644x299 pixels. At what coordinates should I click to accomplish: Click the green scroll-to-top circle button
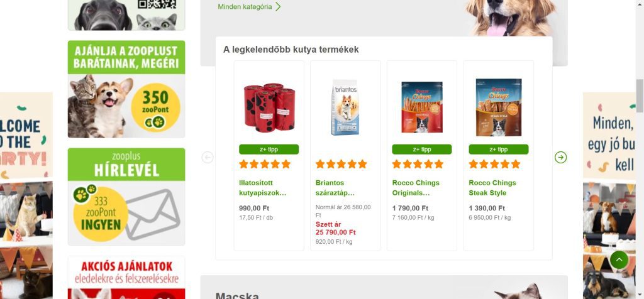pyautogui.click(x=619, y=259)
